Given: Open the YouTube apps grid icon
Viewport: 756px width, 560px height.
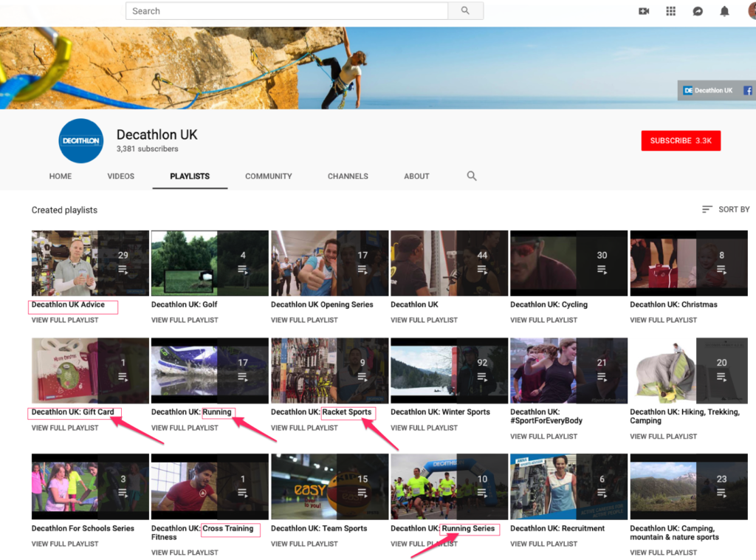Looking at the screenshot, I should point(670,11).
